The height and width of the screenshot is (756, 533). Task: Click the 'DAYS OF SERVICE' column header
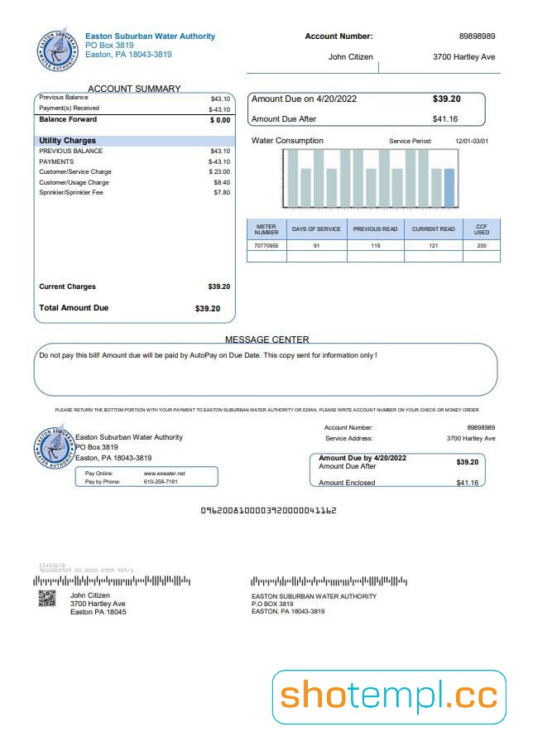coord(316,229)
